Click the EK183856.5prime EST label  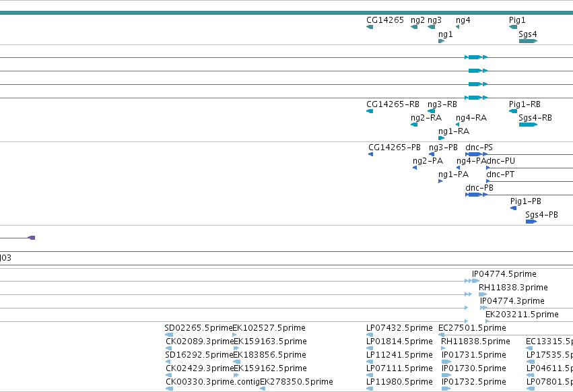click(x=270, y=356)
